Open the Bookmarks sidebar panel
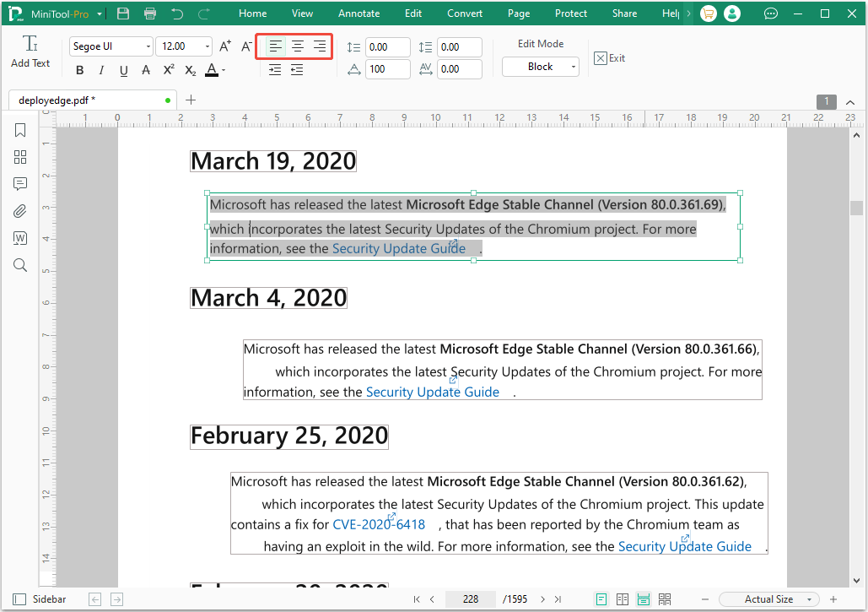This screenshot has height=612, width=868. tap(20, 130)
